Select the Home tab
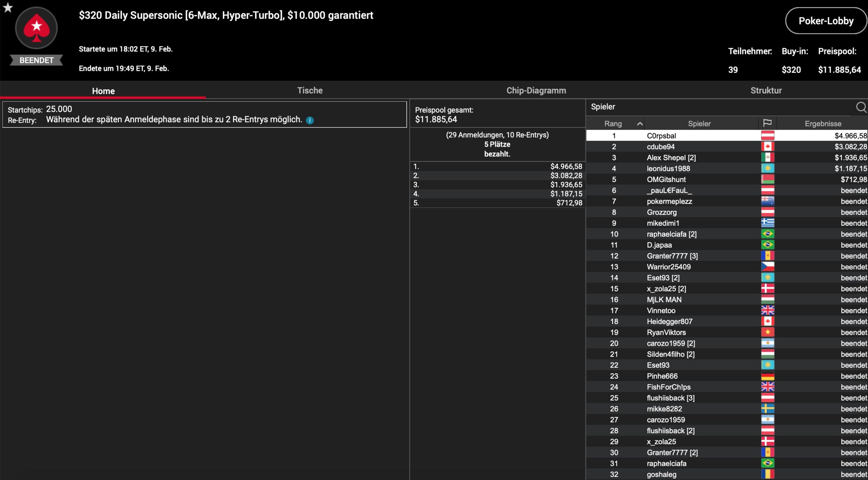The width and height of the screenshot is (868, 480). (103, 91)
